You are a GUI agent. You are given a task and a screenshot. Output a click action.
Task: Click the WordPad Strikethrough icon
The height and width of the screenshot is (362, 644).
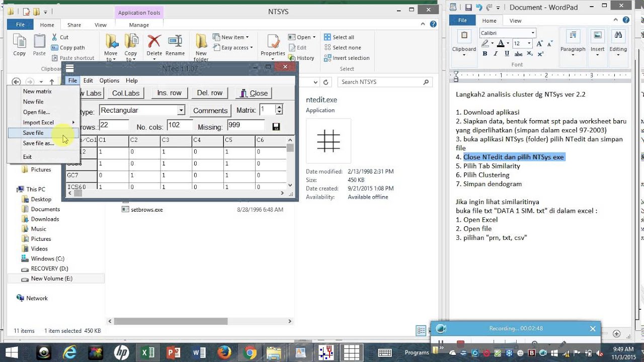click(x=518, y=54)
